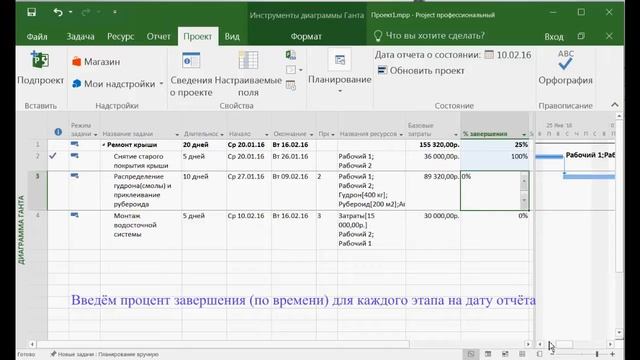Click status date value 10.02.16

514,55
